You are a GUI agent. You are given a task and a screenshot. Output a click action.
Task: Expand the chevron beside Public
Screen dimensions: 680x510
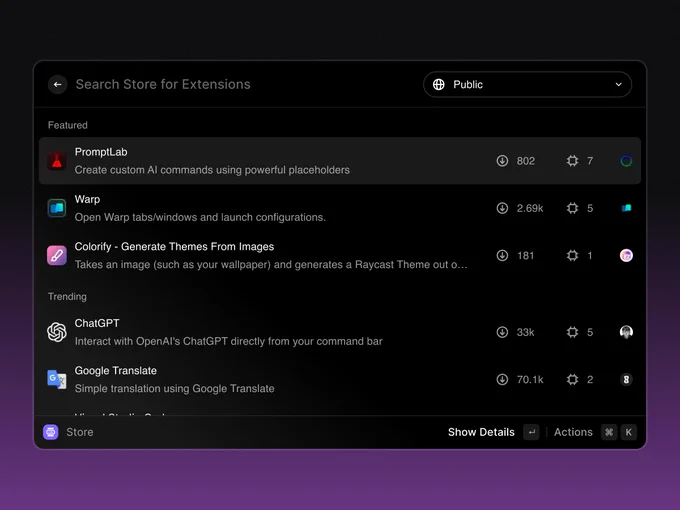pyautogui.click(x=619, y=85)
